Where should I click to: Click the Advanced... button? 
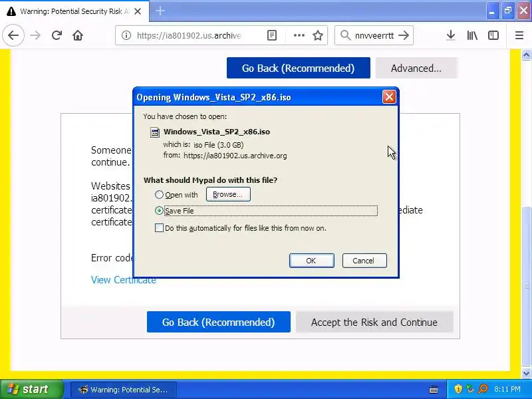[416, 68]
